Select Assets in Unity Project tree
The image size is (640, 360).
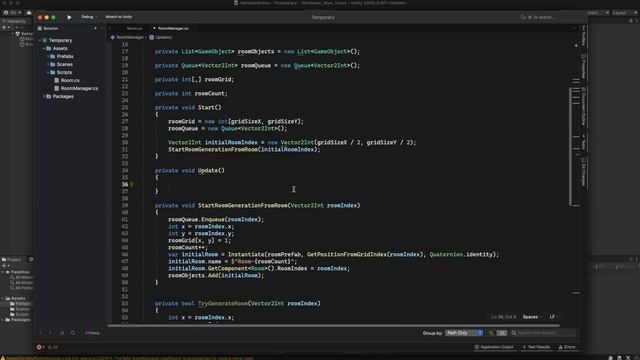point(18,298)
